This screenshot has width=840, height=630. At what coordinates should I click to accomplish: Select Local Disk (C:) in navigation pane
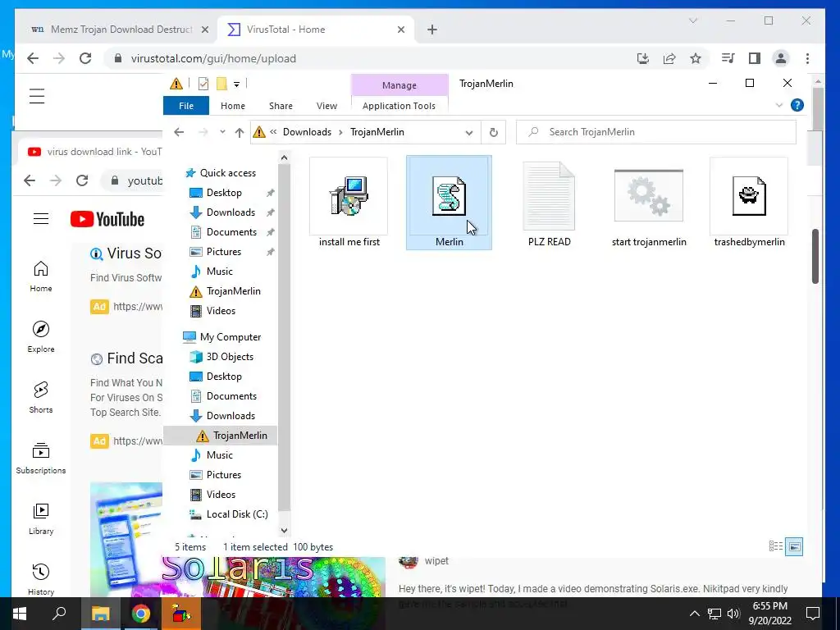(x=237, y=514)
